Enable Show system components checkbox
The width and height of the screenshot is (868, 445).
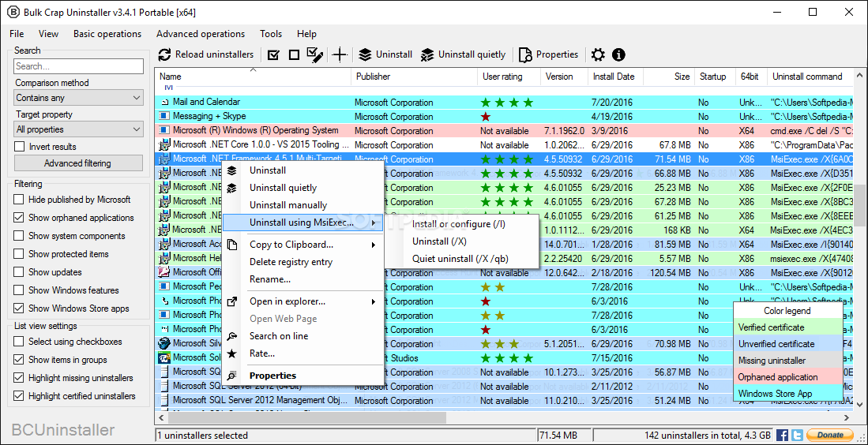(19, 236)
